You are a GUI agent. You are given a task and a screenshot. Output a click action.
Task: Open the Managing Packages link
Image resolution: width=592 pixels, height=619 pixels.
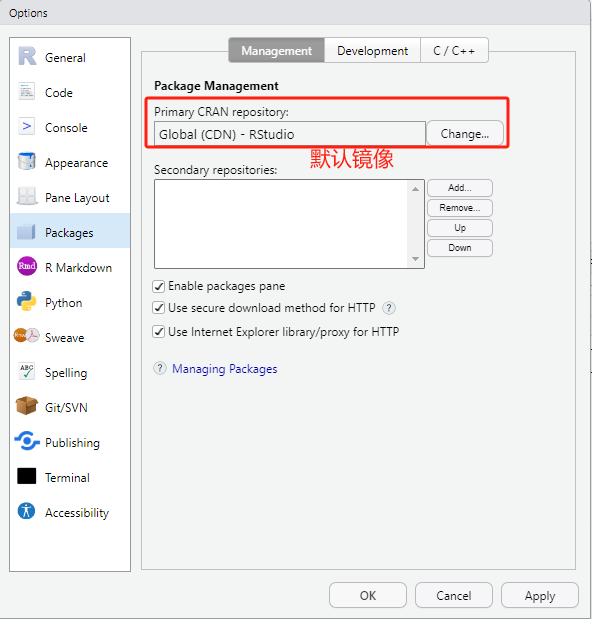tap(225, 369)
